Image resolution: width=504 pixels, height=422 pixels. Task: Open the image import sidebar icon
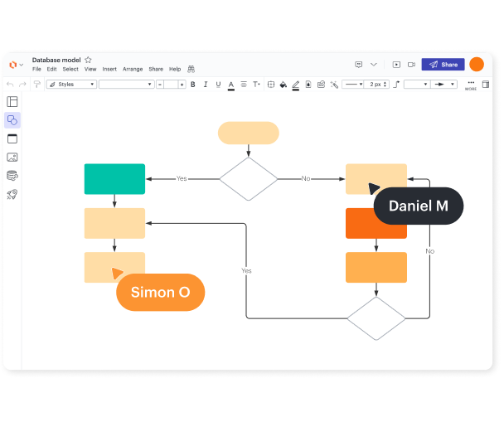coord(12,157)
